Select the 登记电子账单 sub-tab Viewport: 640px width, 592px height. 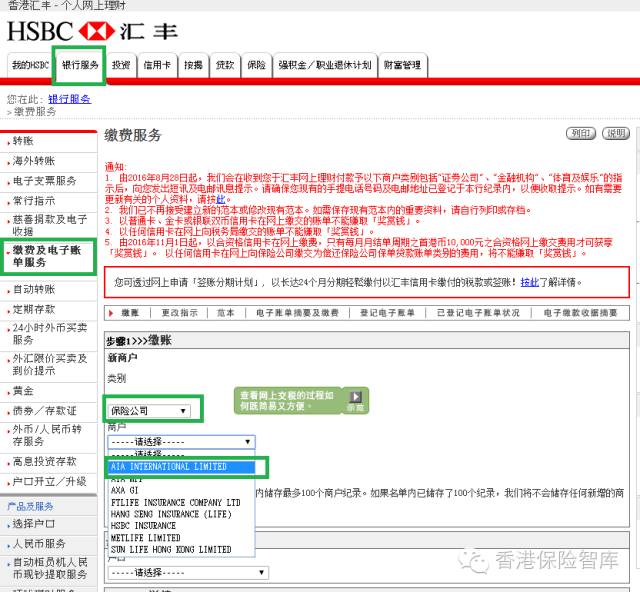pos(387,313)
